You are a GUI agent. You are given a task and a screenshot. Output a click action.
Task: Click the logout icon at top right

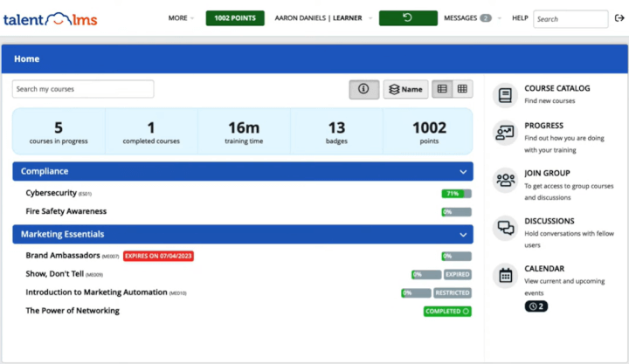pos(619,18)
